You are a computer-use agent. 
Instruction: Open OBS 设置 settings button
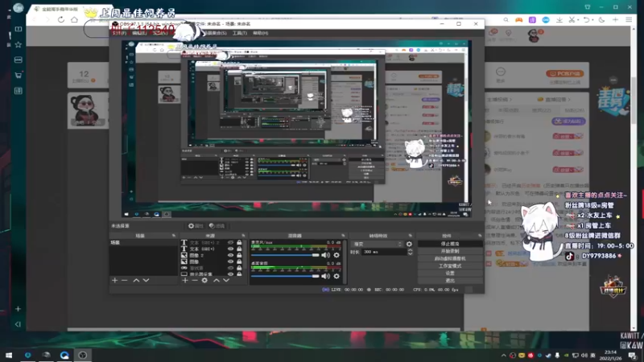tap(450, 273)
